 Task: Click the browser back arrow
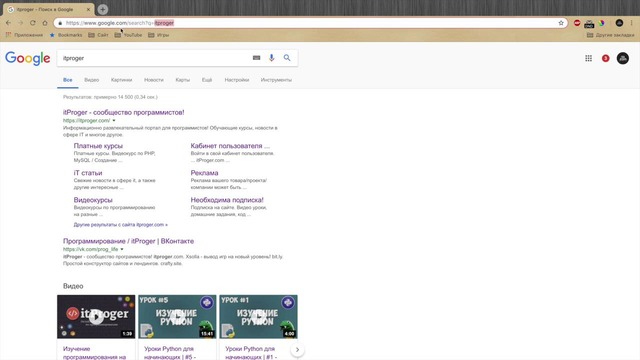point(9,23)
